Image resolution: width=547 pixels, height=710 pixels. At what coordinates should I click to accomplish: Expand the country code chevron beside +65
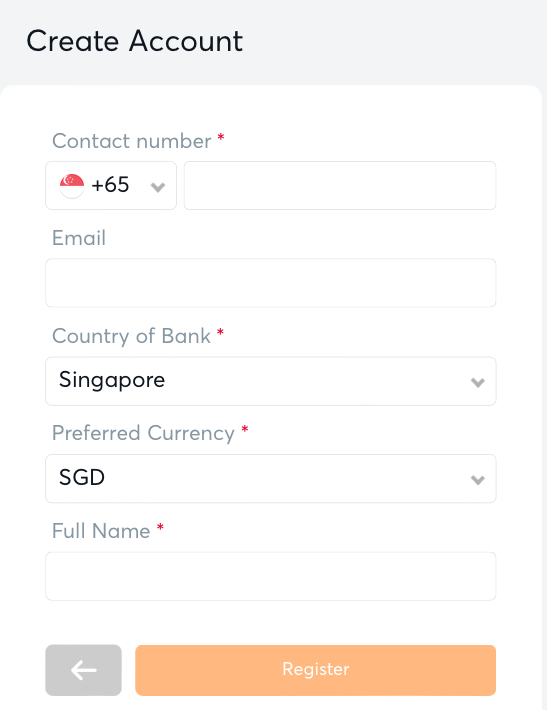point(158,187)
